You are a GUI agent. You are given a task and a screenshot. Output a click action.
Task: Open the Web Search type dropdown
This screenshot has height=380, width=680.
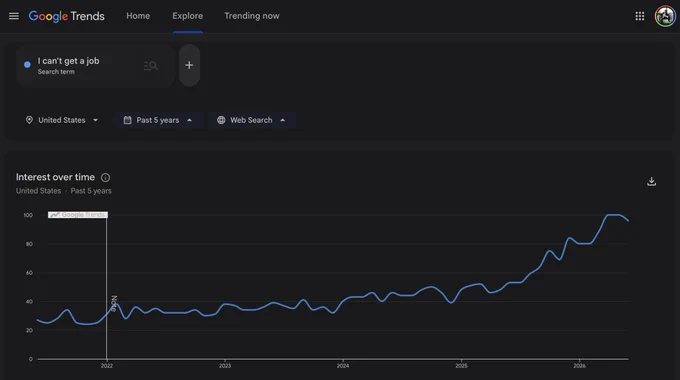[x=252, y=120]
